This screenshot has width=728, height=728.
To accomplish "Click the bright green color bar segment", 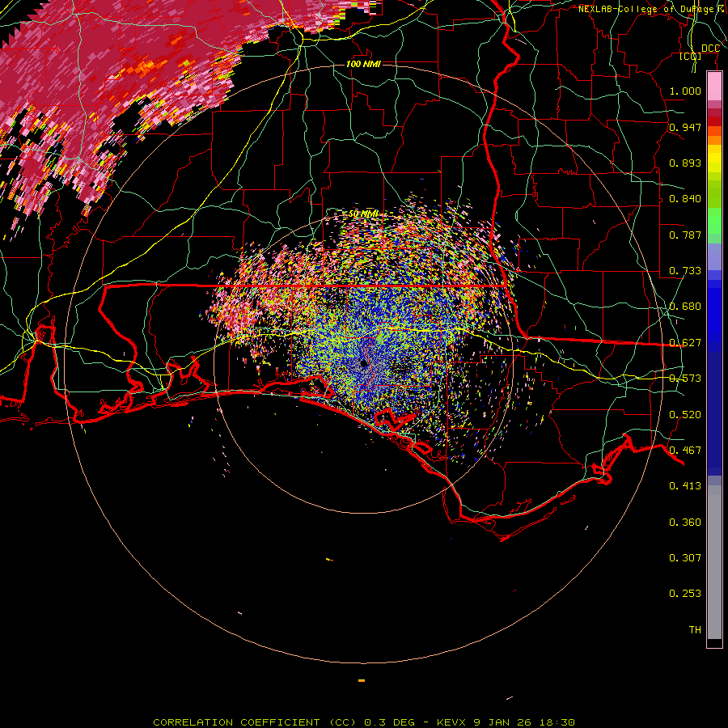I will pyautogui.click(x=714, y=221).
